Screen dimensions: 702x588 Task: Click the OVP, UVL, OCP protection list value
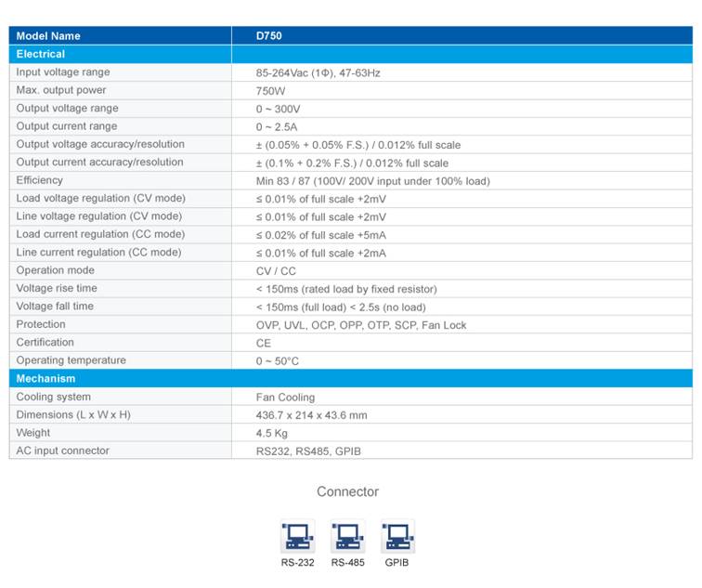(361, 325)
